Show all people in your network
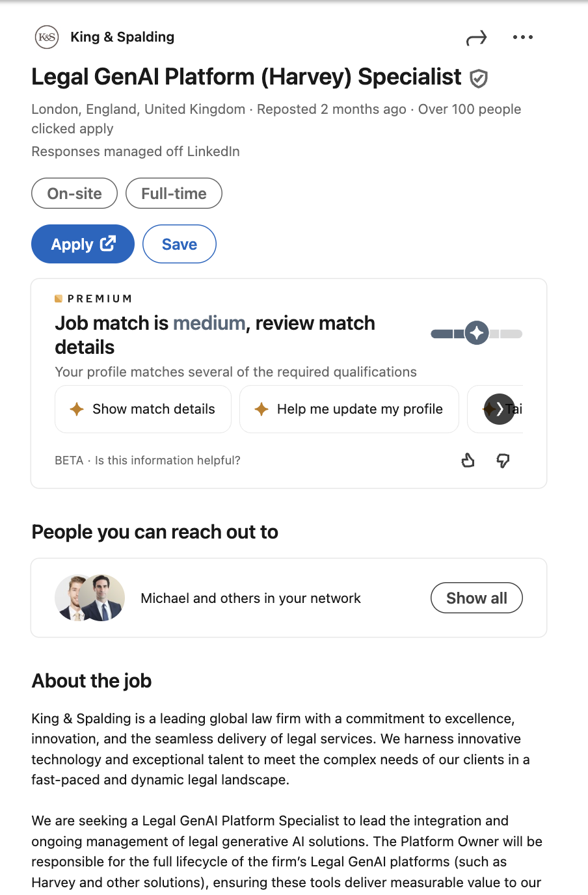Screen dimensions: 588x895 (476, 598)
